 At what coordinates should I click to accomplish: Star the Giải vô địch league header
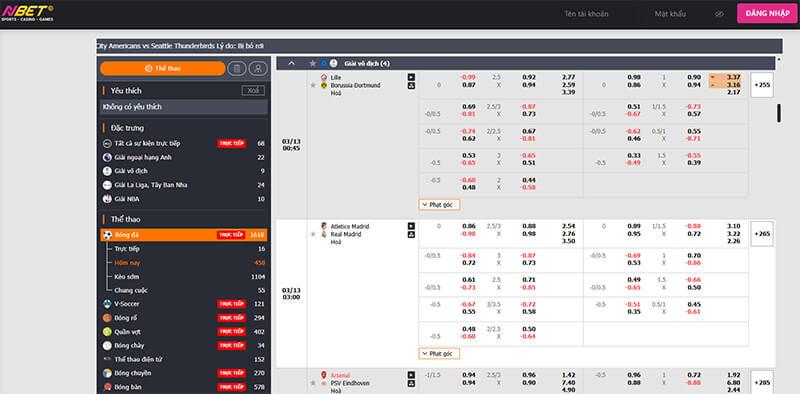click(x=313, y=63)
